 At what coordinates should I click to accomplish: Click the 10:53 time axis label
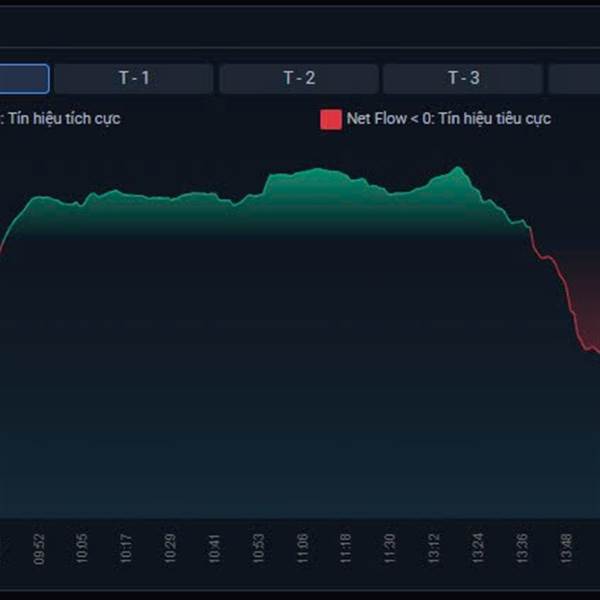[x=258, y=549]
